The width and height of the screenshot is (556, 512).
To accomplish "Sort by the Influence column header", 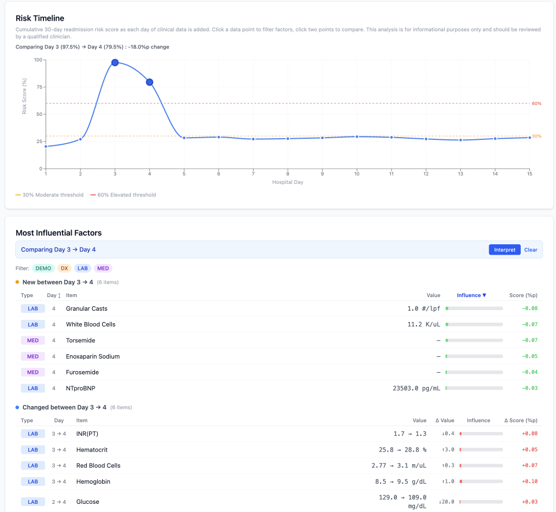I will point(471,295).
